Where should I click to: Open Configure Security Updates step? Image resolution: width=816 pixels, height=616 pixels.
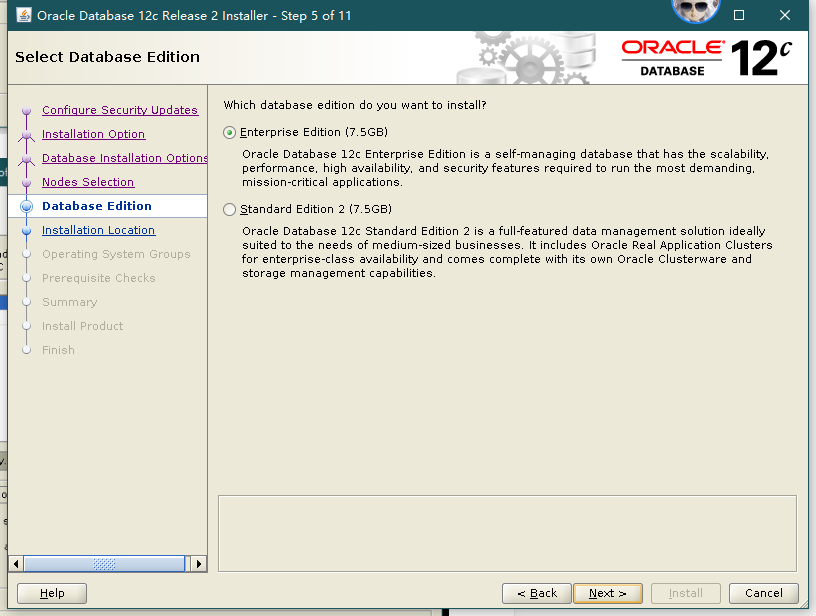[120, 110]
